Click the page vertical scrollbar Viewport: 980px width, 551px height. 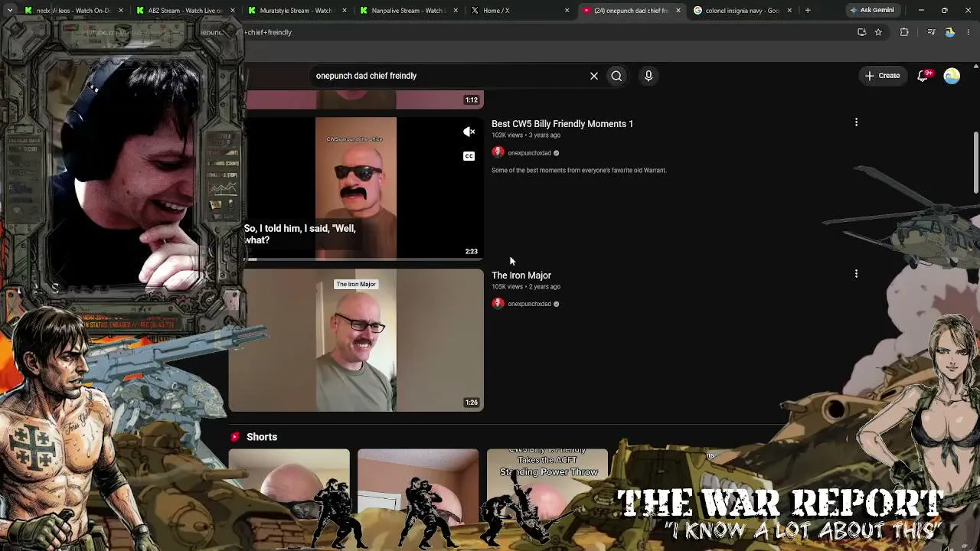point(975,162)
